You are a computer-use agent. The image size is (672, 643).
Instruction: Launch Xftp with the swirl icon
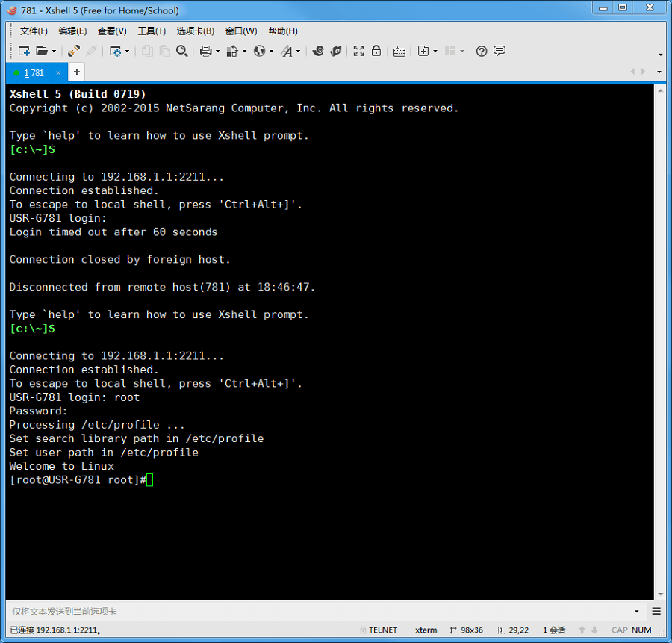point(318,51)
